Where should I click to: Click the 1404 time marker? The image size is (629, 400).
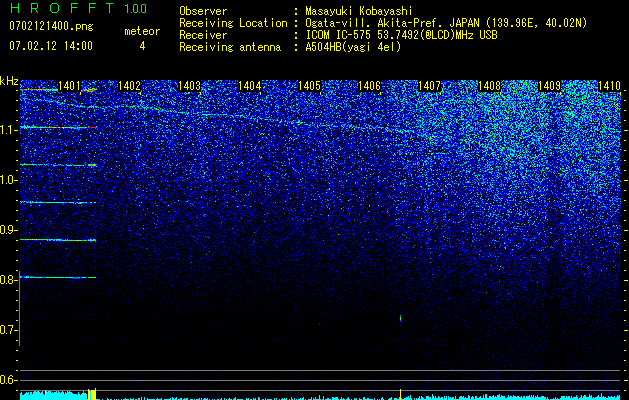(x=250, y=85)
